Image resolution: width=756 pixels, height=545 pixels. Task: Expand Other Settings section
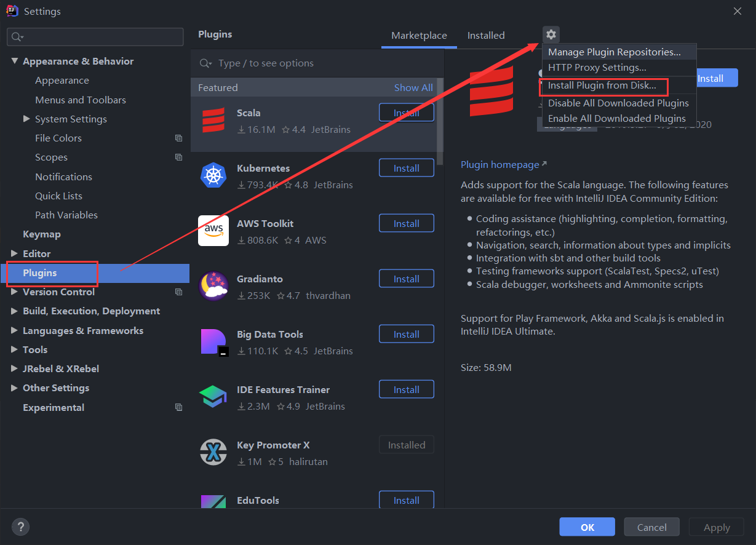[15, 388]
